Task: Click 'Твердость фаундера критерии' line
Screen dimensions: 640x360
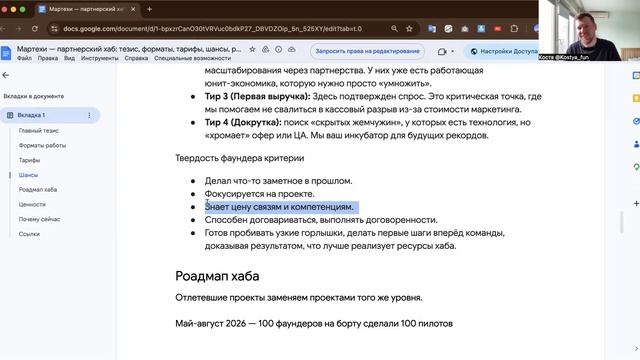Action: pyautogui.click(x=240, y=158)
